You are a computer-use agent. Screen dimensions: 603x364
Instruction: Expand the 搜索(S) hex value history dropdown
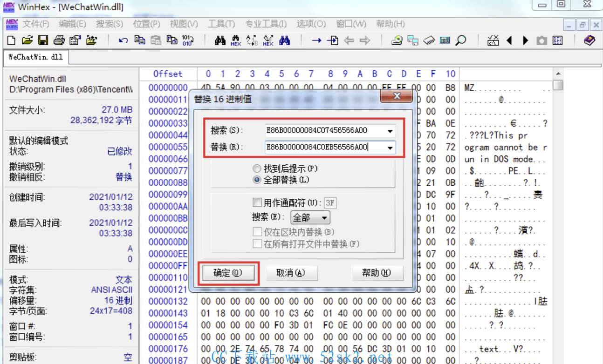[x=390, y=131]
